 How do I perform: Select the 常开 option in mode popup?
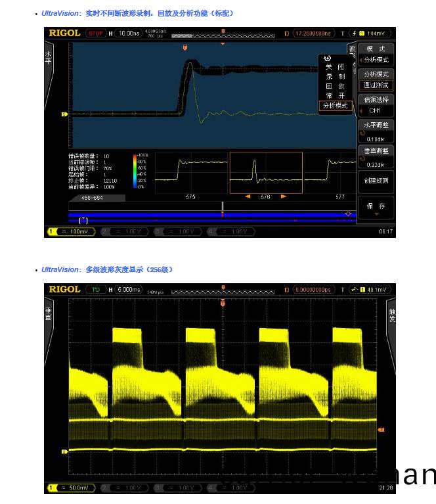pyautogui.click(x=335, y=95)
